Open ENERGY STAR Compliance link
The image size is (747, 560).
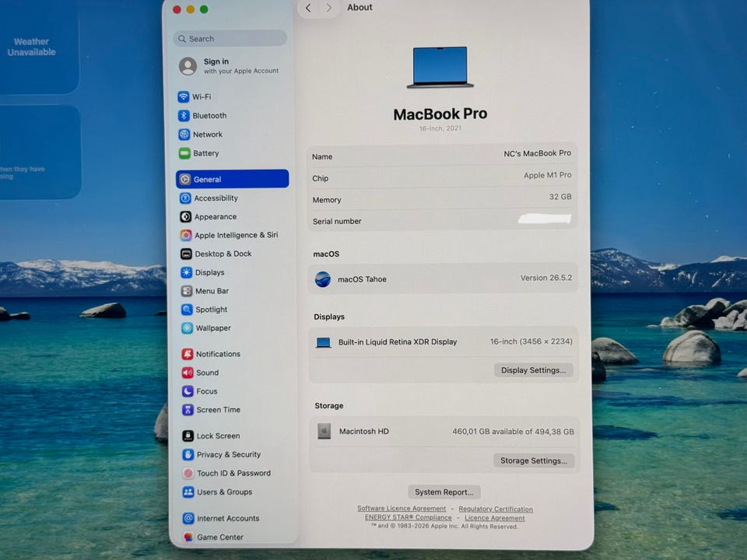tap(409, 517)
